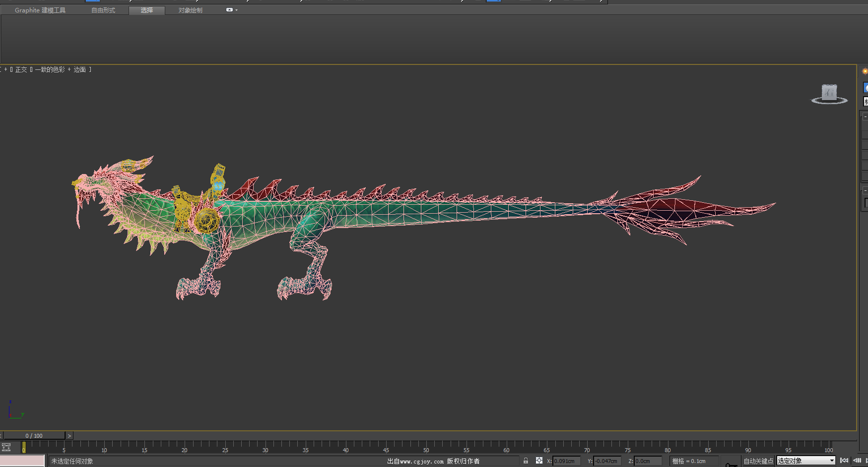
Task: Click the X coordinate field
Action: 566,461
